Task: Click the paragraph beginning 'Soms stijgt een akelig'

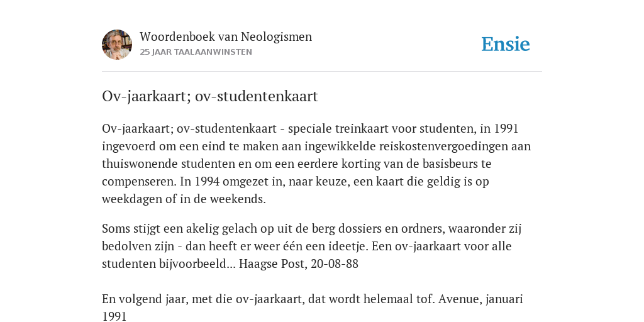Action: click(312, 246)
